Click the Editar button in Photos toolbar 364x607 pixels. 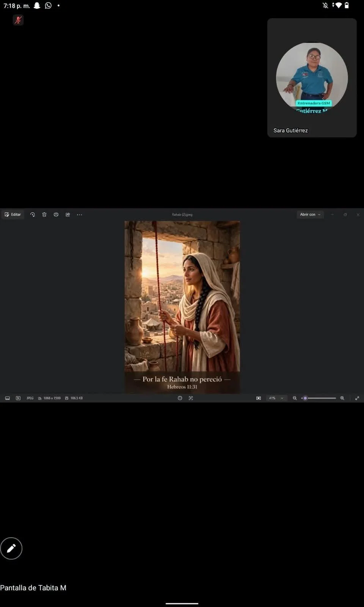pos(13,215)
